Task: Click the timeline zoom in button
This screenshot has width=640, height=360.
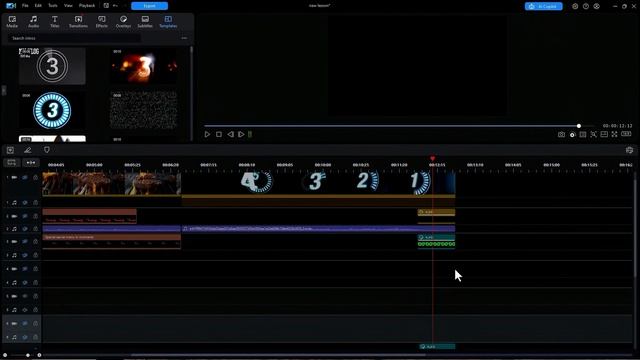Action: click(x=39, y=355)
